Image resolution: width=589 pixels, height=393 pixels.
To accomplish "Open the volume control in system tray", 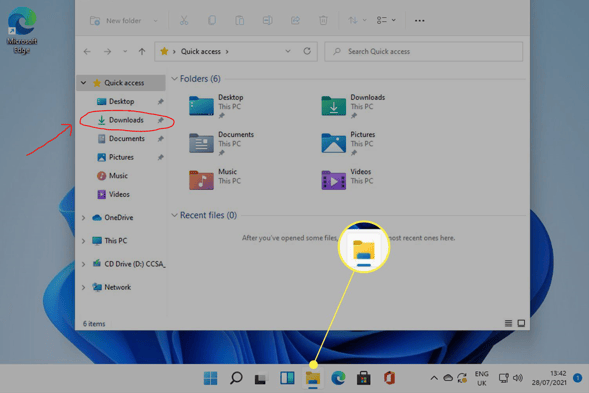I will 518,378.
